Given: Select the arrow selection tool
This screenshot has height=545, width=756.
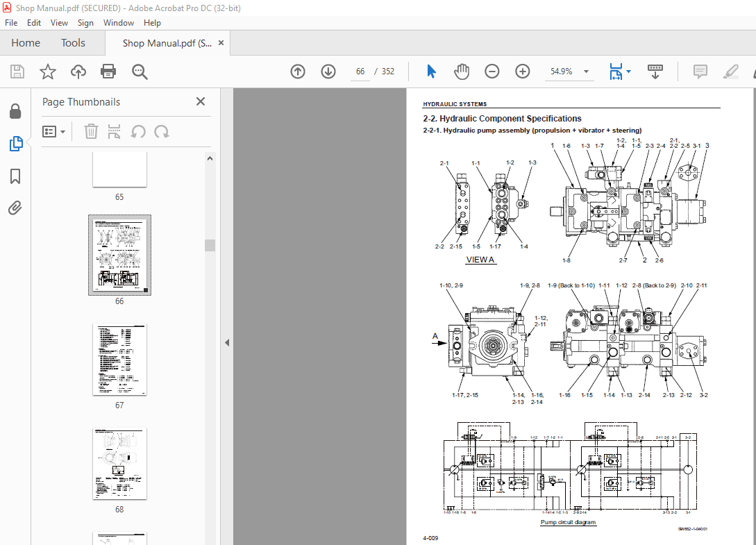Looking at the screenshot, I should [x=431, y=72].
